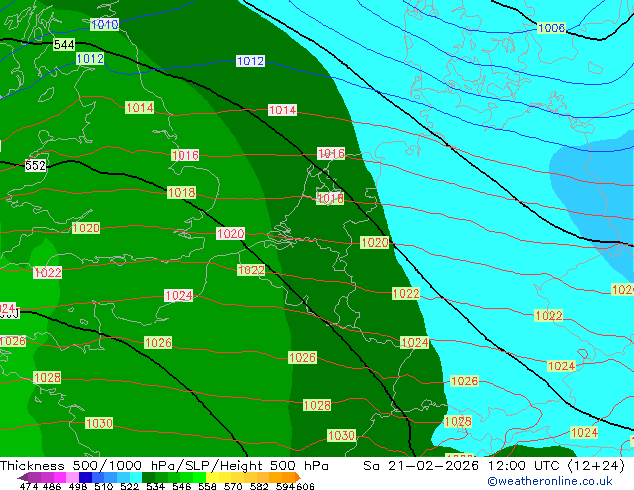634x490 pixels.
Task: Pick the first yellow swatch after green
Action: pyautogui.click(x=212, y=477)
